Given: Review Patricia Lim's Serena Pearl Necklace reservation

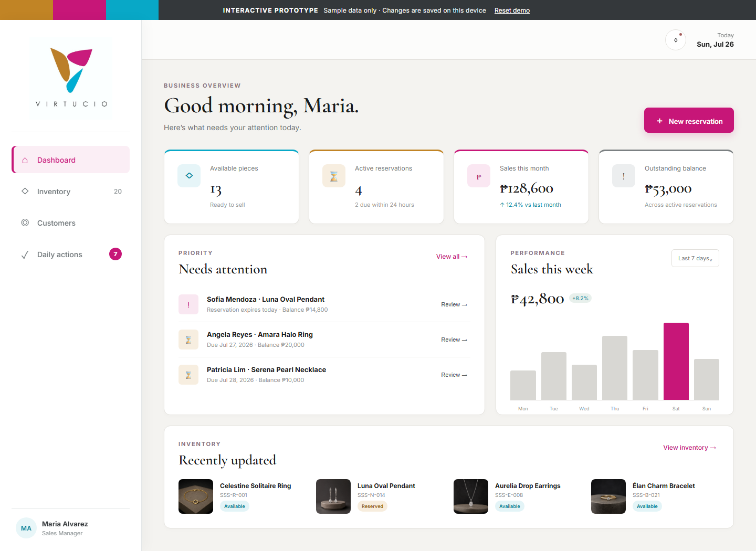Looking at the screenshot, I should point(454,375).
